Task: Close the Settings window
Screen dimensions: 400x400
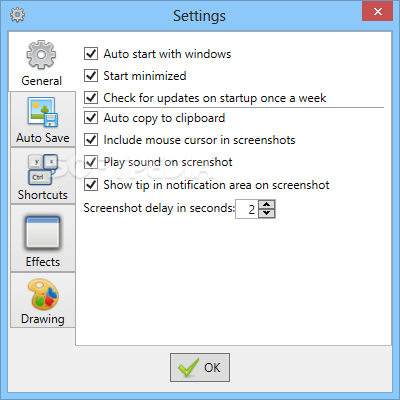Action: [378, 12]
